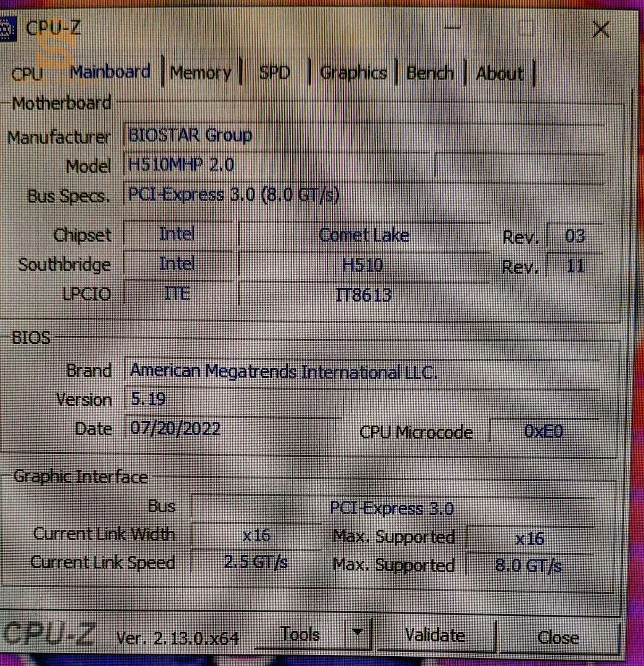Click the BIOS Date 07/20/2022 field

click(x=233, y=429)
